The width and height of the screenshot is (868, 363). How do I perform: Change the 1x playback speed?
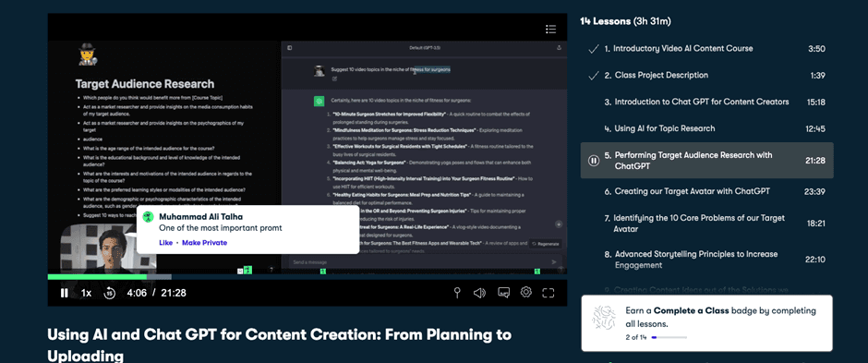click(87, 293)
